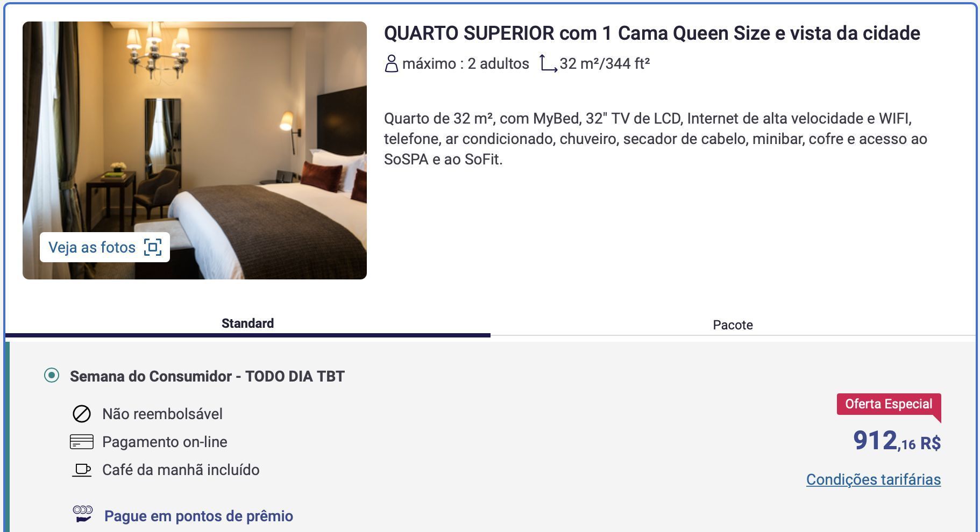Switch to the Pacote tab

[733, 325]
